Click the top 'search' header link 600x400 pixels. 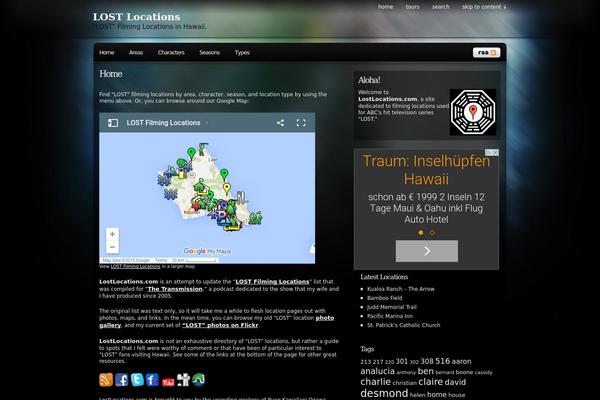441,7
